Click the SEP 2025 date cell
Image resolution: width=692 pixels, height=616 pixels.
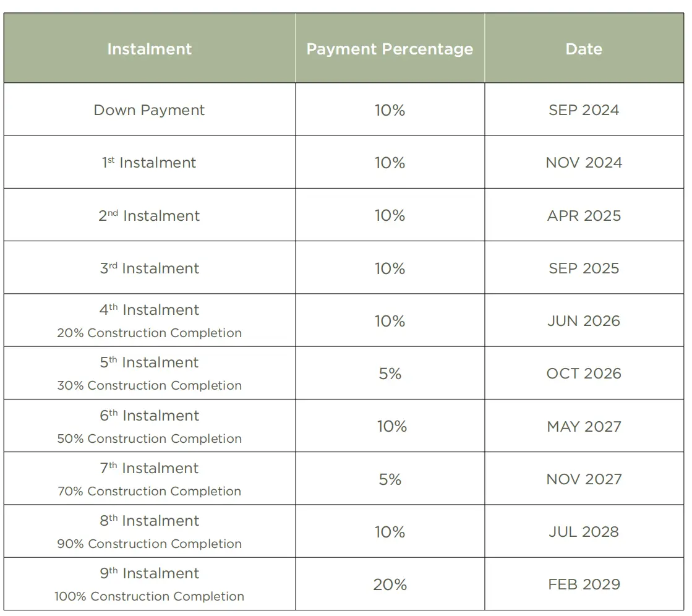584,268
